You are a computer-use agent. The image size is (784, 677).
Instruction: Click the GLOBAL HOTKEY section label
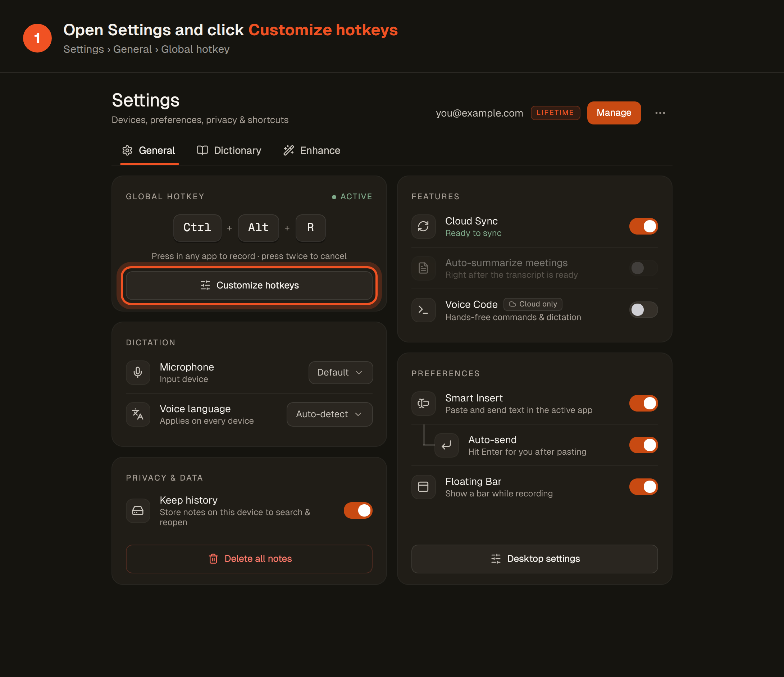(x=165, y=197)
